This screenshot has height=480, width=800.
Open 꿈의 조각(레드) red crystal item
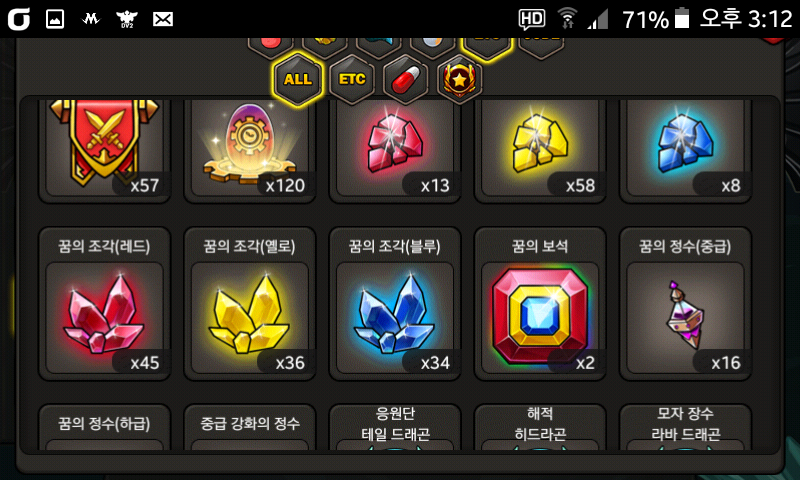click(x=105, y=304)
